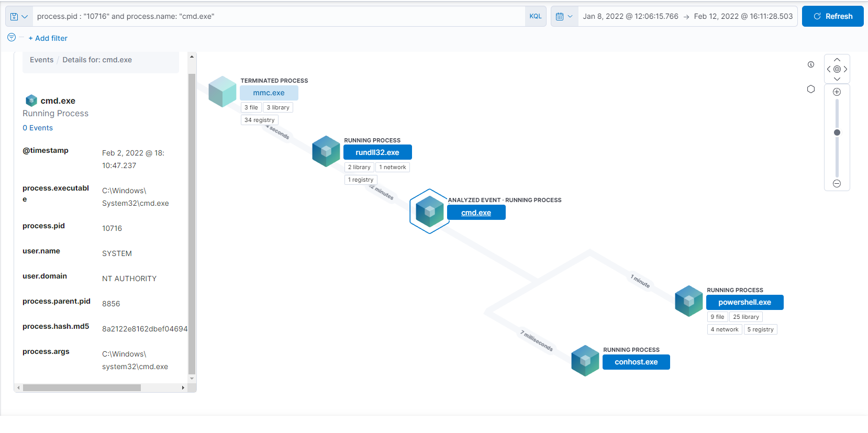Viewport: 868px width, 433px height.
Task: Pan the graph view upward
Action: point(837,60)
